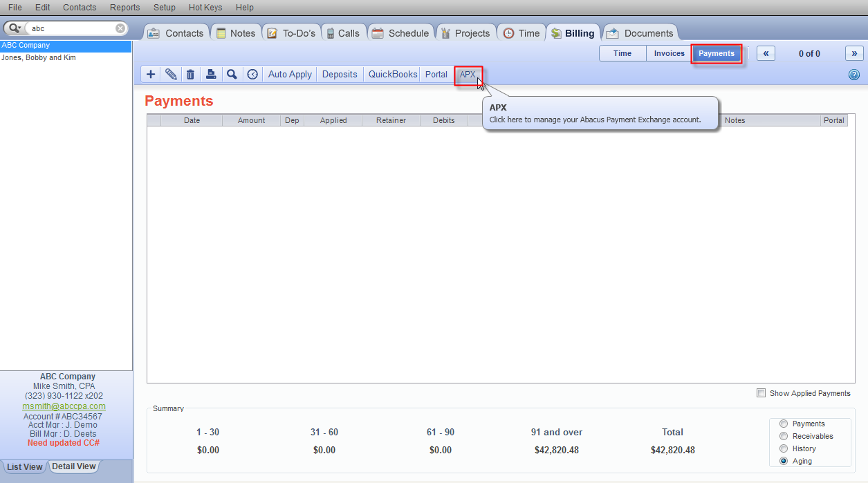Enable Show Applied Payments
The height and width of the screenshot is (483, 868).
pyautogui.click(x=761, y=392)
